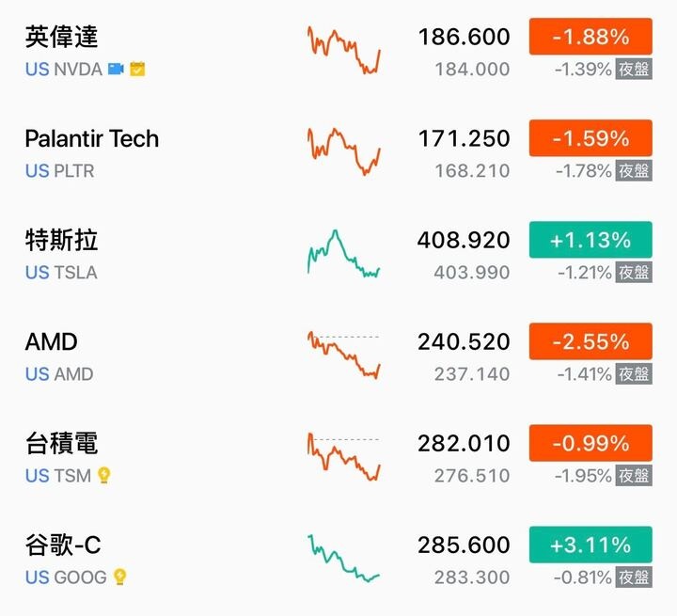Tap the -0.99% badge for 台積電

pyautogui.click(x=590, y=443)
